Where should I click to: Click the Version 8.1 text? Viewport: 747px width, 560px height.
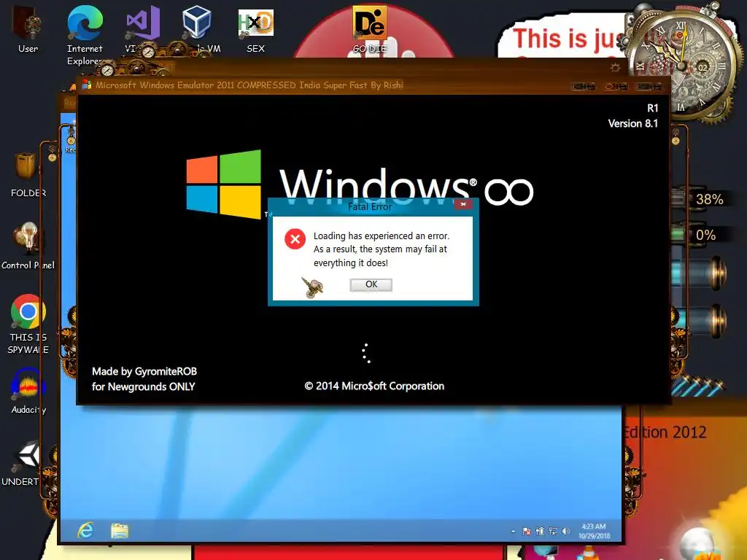click(x=632, y=123)
